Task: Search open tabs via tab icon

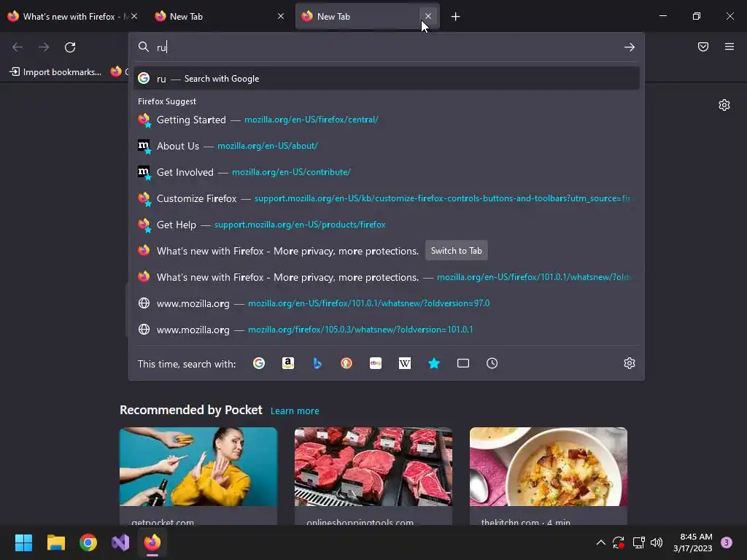Action: (463, 363)
